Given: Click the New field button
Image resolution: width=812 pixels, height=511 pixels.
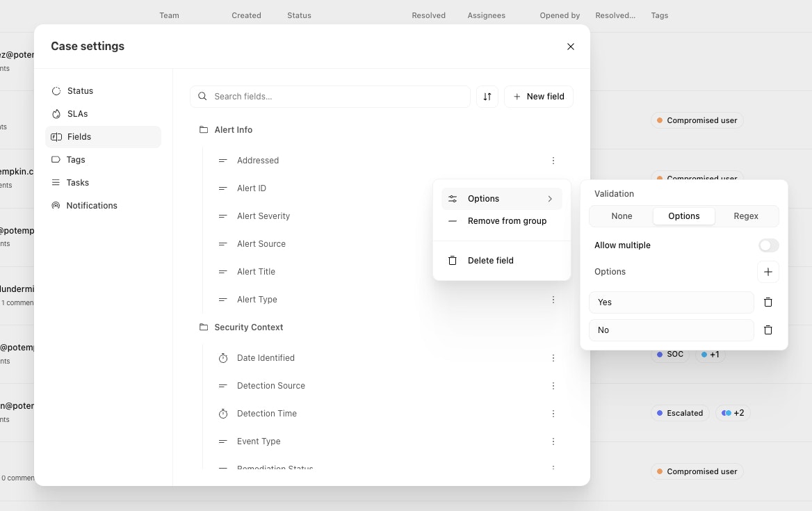Looking at the screenshot, I should 539,97.
